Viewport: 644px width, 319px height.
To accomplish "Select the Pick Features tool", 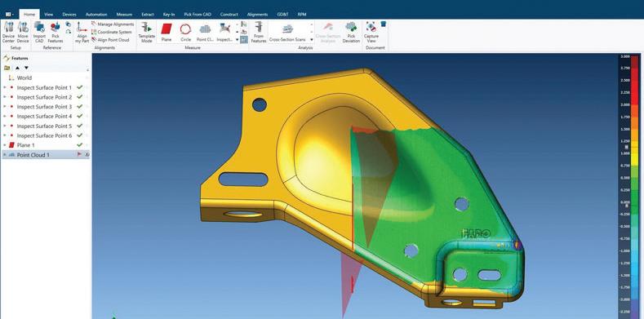I will (55, 33).
